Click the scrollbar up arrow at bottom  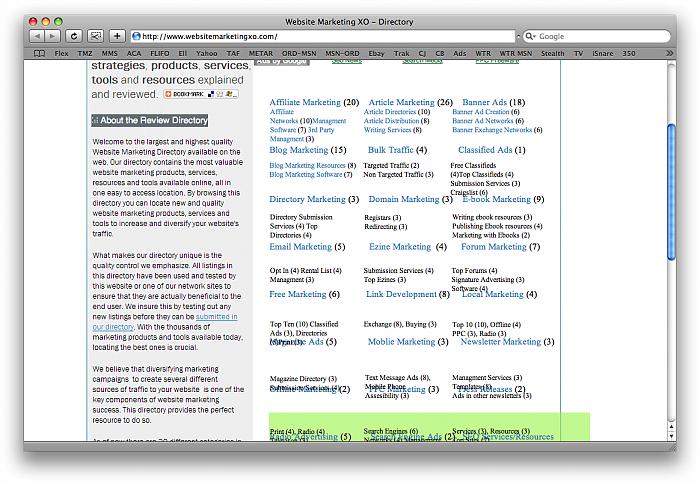671,427
